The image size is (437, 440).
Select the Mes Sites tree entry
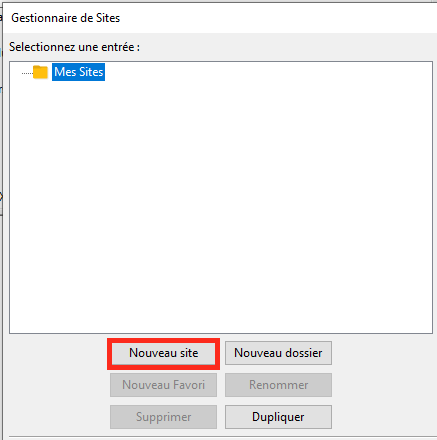click(78, 72)
